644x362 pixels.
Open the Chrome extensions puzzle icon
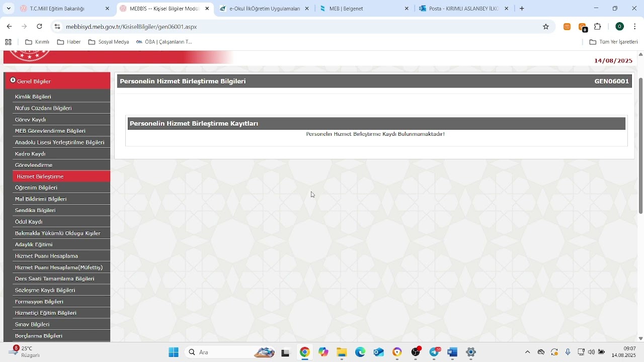(x=598, y=27)
